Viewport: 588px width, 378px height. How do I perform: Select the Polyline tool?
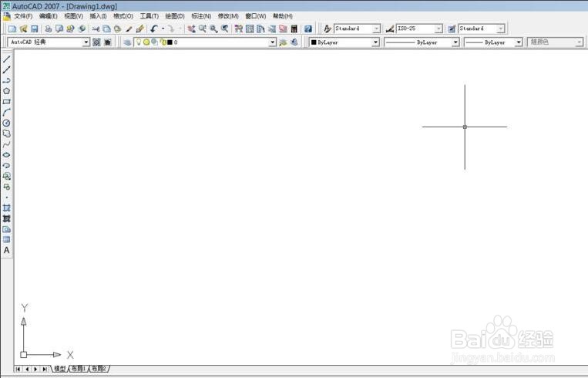pos(6,80)
